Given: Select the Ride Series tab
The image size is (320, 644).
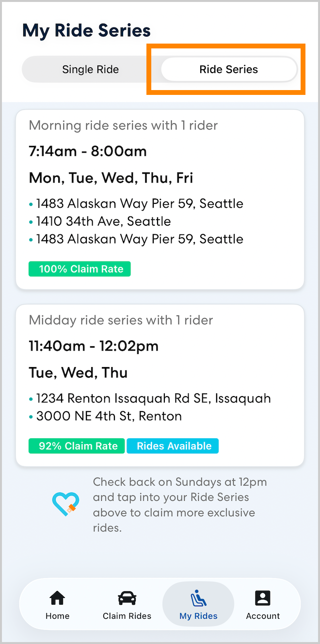Looking at the screenshot, I should tap(228, 69).
